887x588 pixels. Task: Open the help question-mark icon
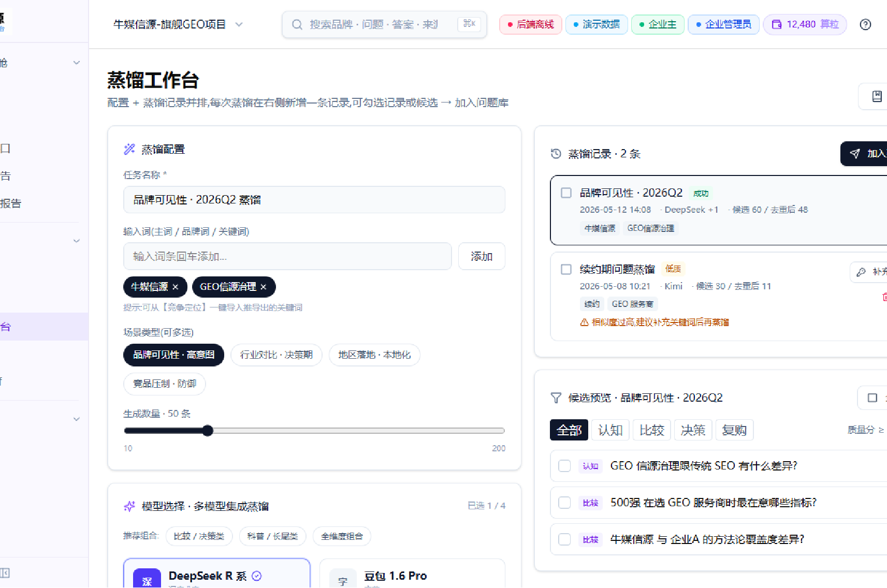click(865, 24)
